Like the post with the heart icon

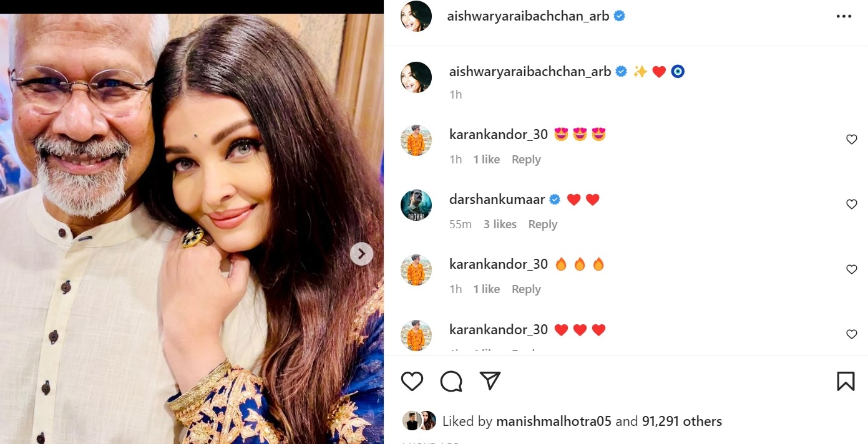pyautogui.click(x=412, y=381)
